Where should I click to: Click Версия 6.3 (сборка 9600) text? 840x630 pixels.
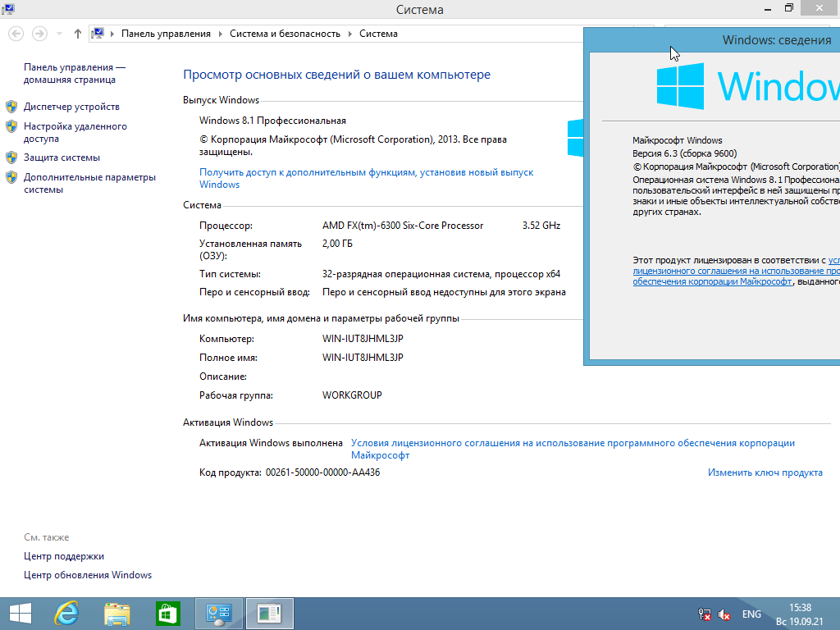click(685, 153)
